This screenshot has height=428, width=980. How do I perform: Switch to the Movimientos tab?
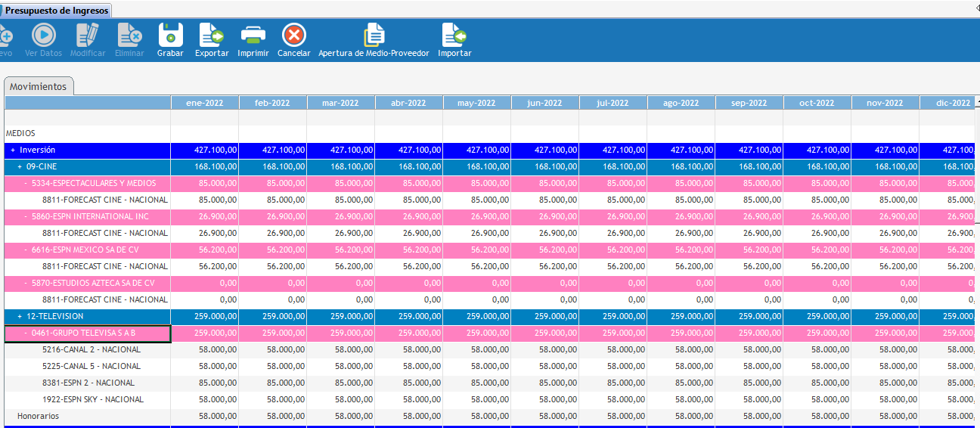tap(39, 86)
